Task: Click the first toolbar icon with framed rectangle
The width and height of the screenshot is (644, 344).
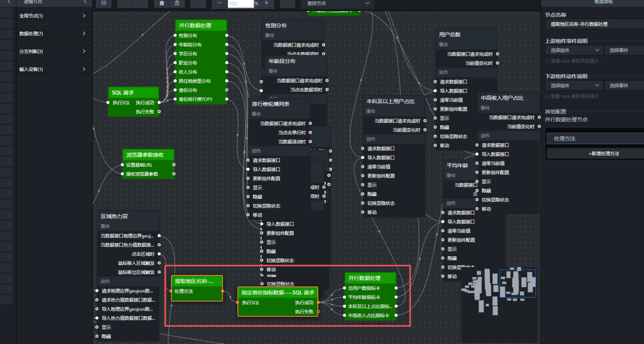Action: coord(104,3)
